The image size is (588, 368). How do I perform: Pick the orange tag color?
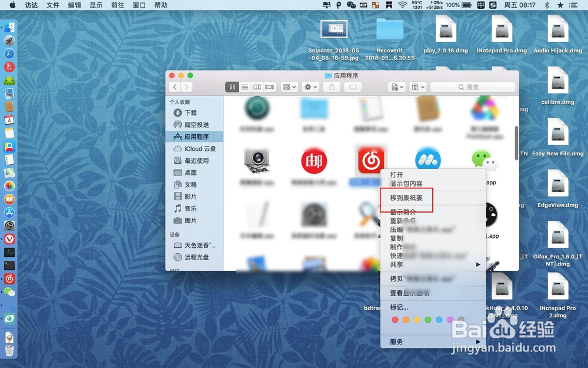(x=406, y=320)
